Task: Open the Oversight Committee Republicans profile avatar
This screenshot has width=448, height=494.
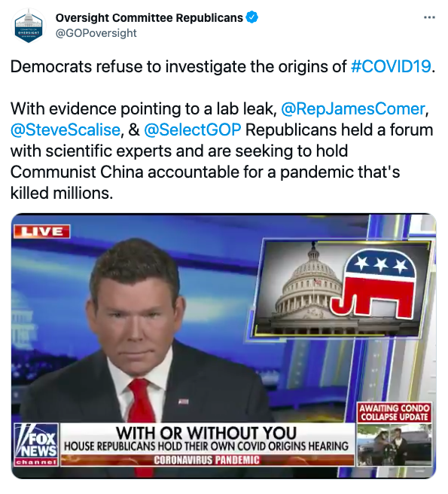Action: [x=29, y=26]
